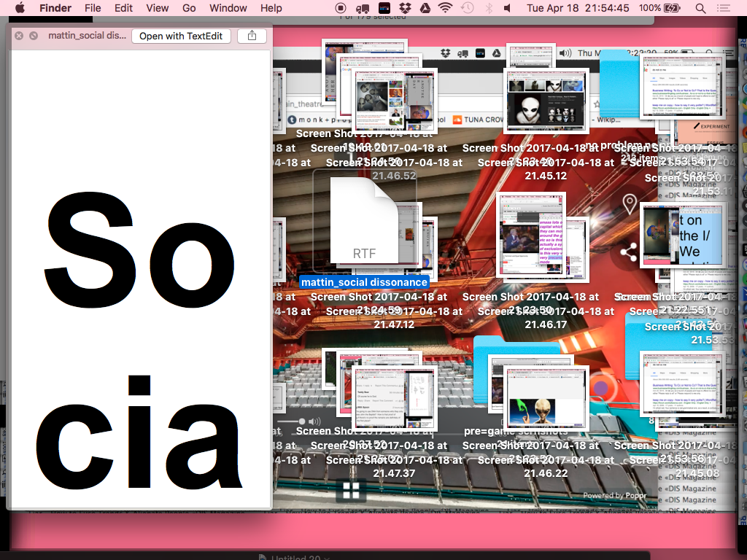Click label Screen Shot 21.53.53
Image resolution: width=747 pixels, height=560 pixels.
point(691,332)
